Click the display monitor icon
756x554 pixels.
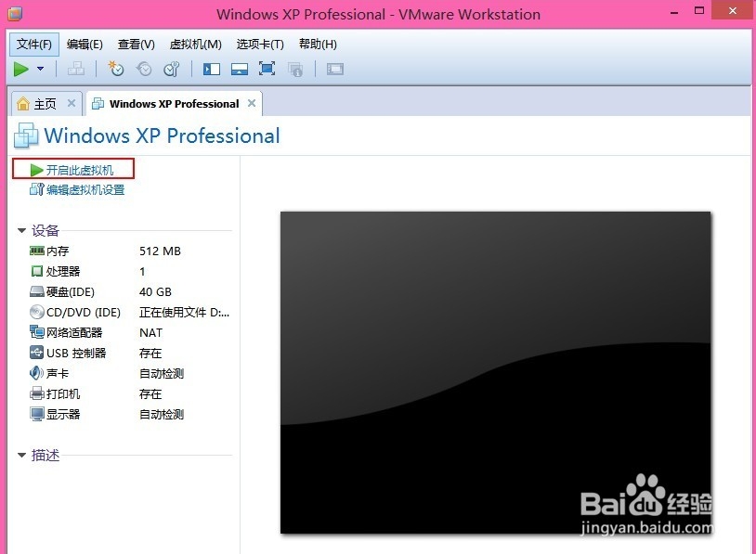[x=36, y=414]
